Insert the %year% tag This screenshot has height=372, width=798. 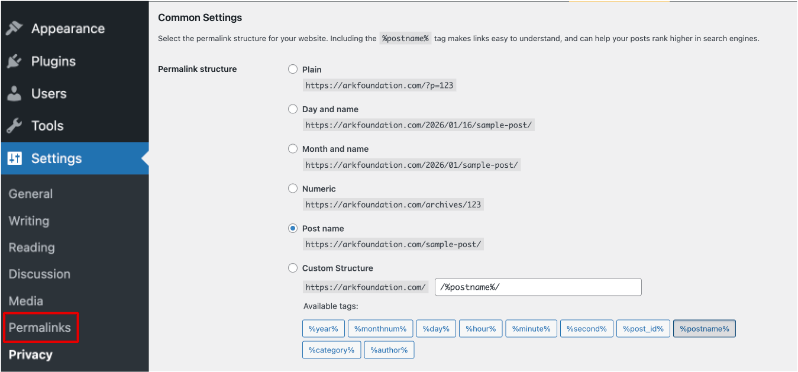[x=324, y=329]
